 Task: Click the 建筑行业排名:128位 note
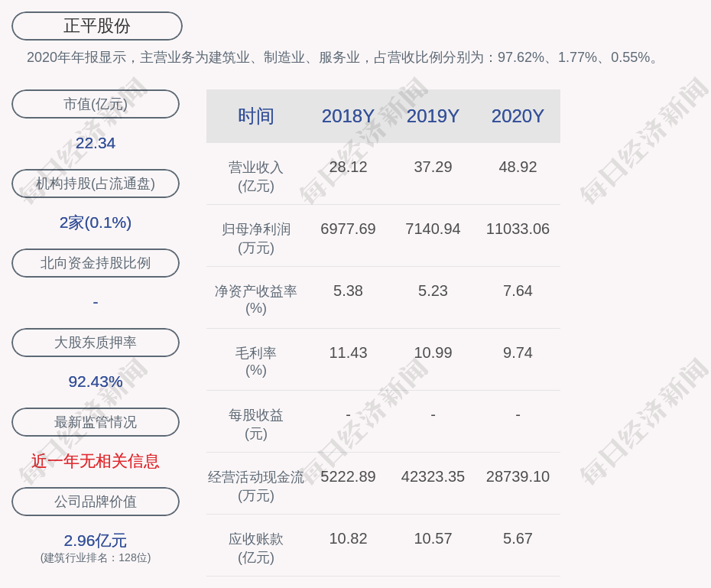(x=96, y=557)
